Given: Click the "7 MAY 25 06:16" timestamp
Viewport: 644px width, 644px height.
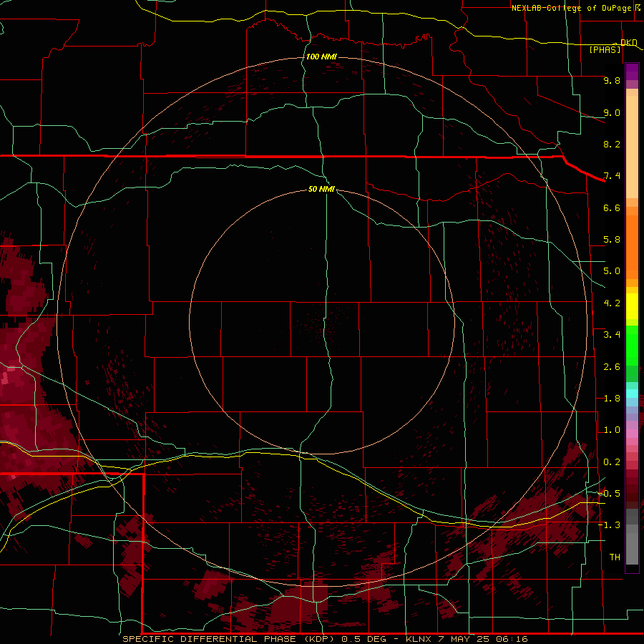Looking at the screenshot, I should (483, 639).
